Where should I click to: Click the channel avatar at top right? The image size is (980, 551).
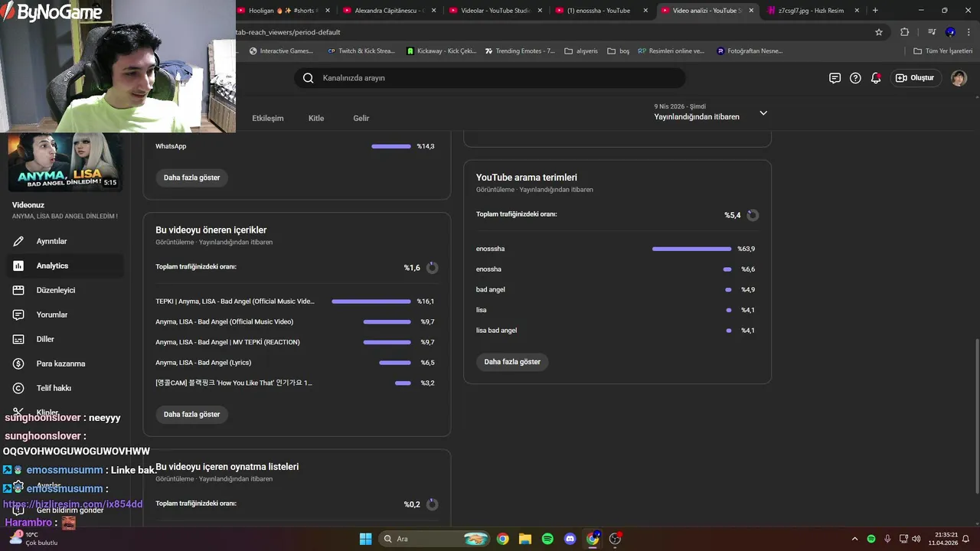coord(959,78)
